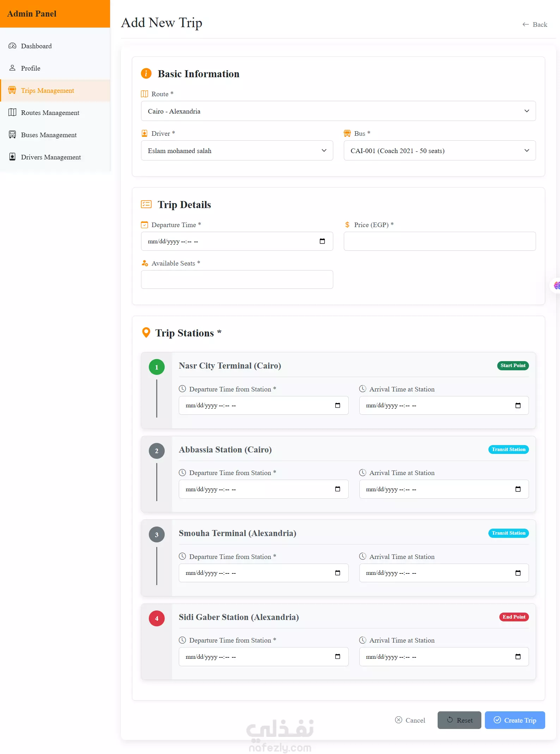The height and width of the screenshot is (754, 560).
Task: Click calendar icon for Smouha Terminal departure time
Action: pos(337,573)
